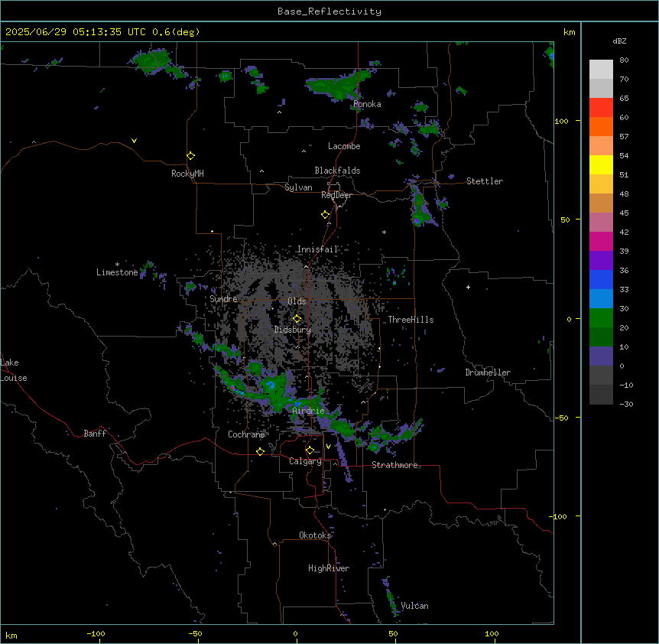Click the white plus marker west of Drumheller

468,287
